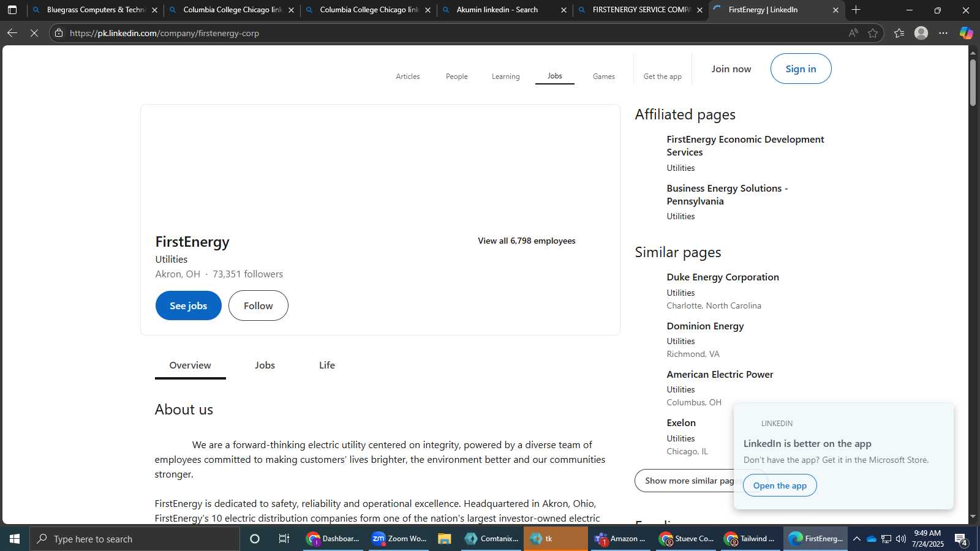The width and height of the screenshot is (980, 551).
Task: Open volume control in system tray
Action: [900, 539]
